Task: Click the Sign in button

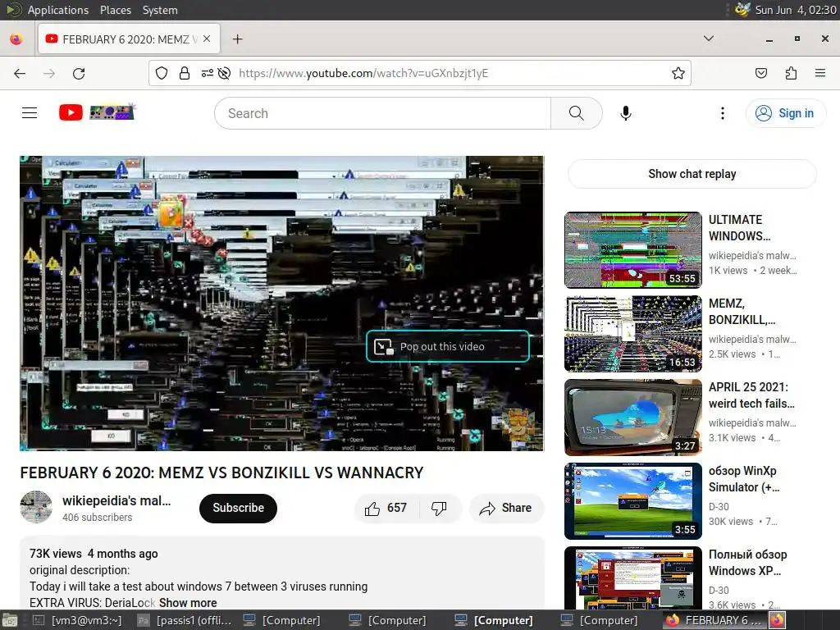Action: click(x=785, y=113)
